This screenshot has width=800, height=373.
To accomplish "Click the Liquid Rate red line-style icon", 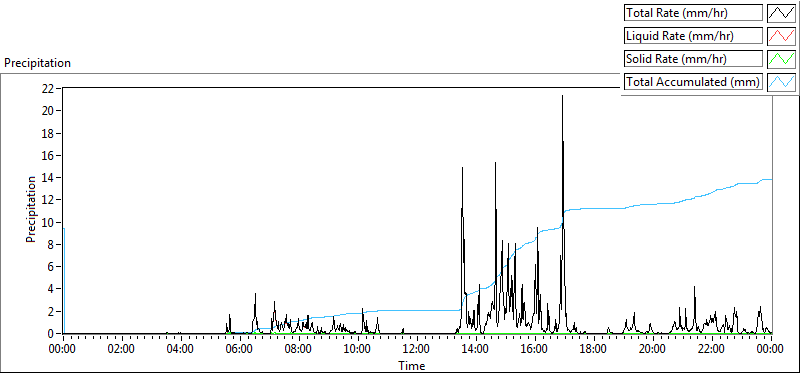I will pyautogui.click(x=781, y=35).
